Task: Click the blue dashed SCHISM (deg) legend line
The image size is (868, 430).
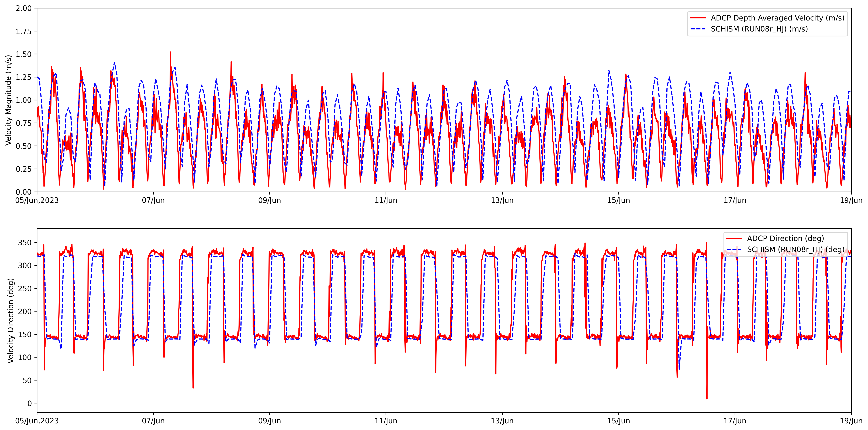Action: click(733, 250)
